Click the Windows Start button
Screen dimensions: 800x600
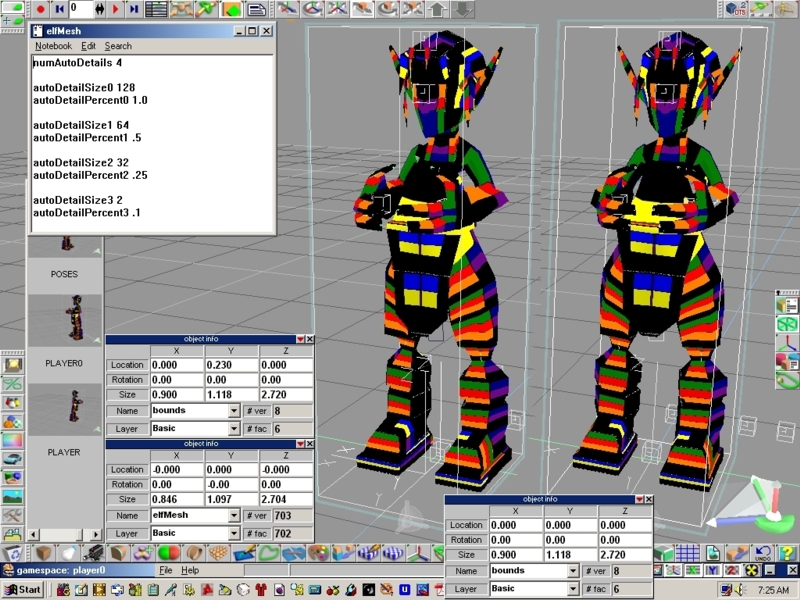coord(22,590)
